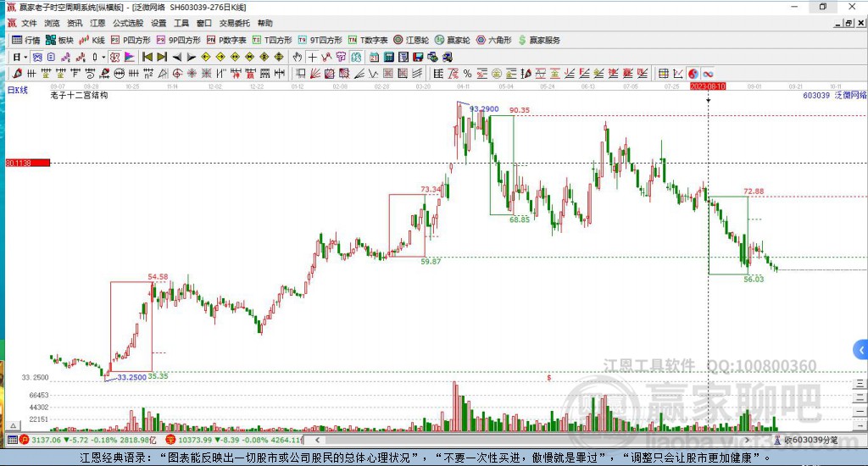Click the bottom zoom minus button
The image size is (868, 466).
pyautogui.click(x=860, y=411)
